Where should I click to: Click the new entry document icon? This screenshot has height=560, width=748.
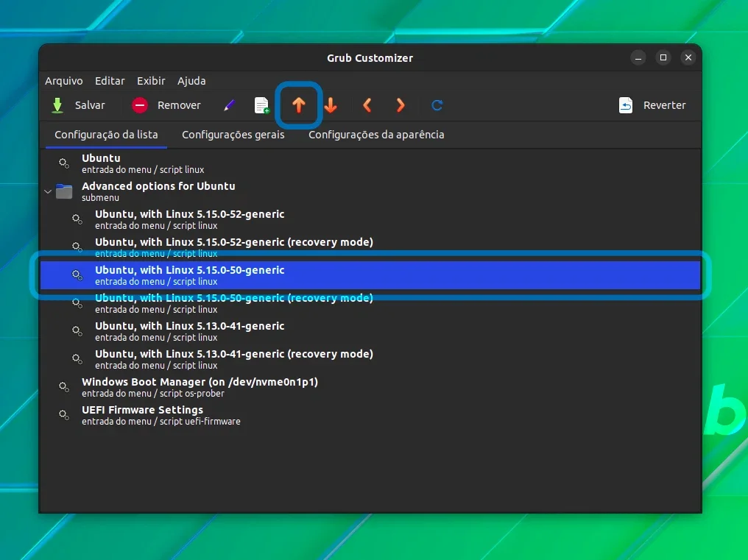coord(262,105)
